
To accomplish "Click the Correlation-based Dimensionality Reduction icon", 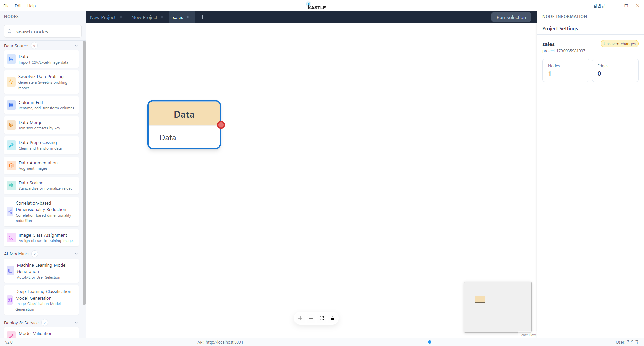I will 10,212.
